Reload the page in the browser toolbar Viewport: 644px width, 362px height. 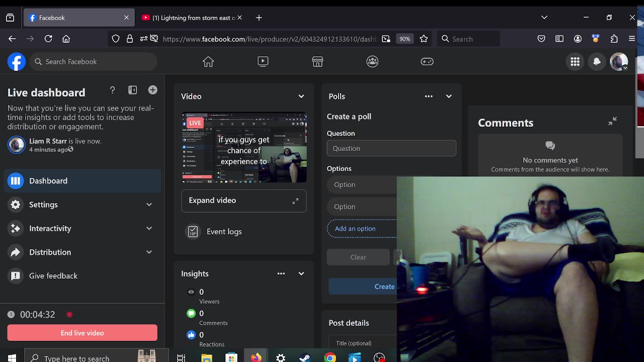[48, 39]
